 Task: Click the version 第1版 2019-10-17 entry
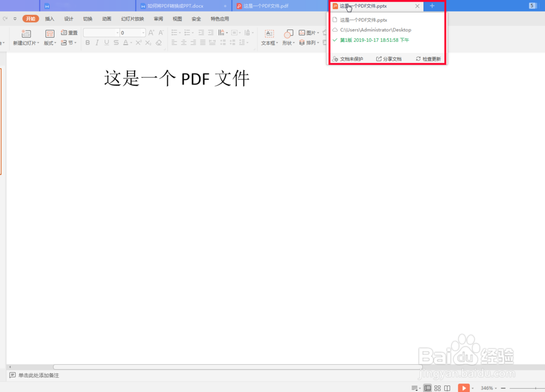374,40
